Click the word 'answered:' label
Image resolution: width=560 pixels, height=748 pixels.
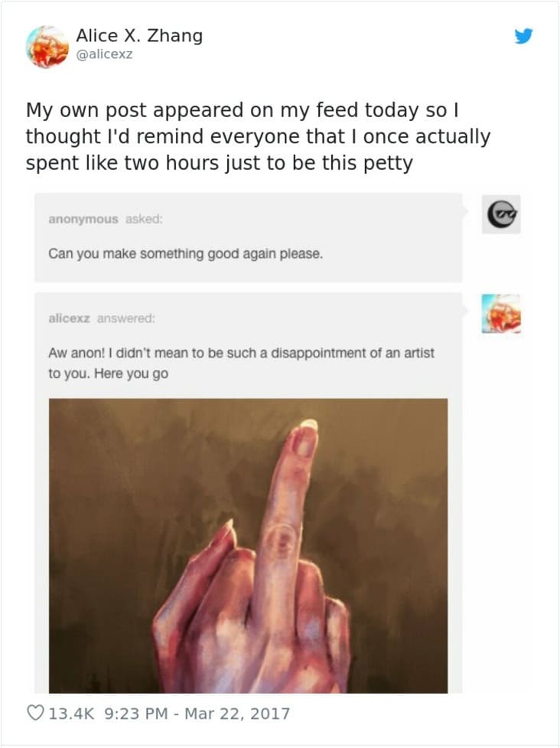click(x=125, y=318)
